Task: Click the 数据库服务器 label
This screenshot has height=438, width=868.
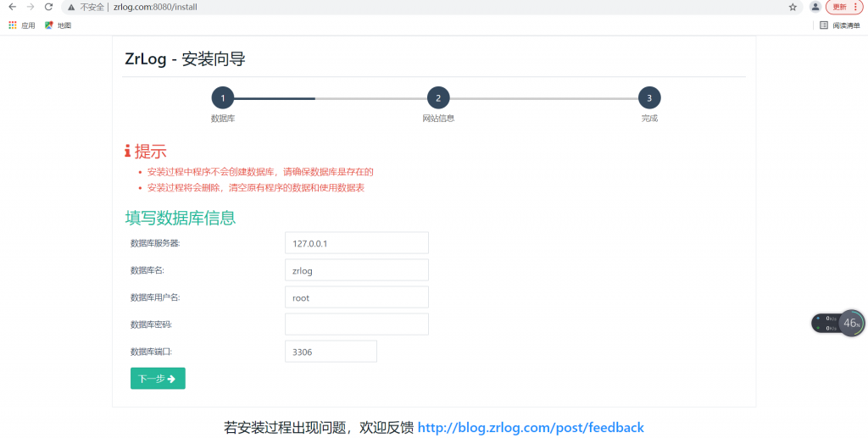Action: point(155,243)
